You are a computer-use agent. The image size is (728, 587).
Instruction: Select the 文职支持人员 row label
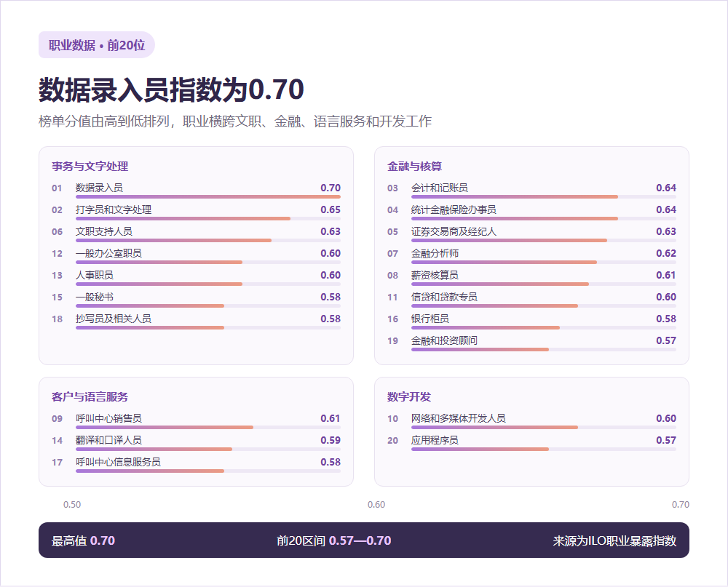[104, 231]
